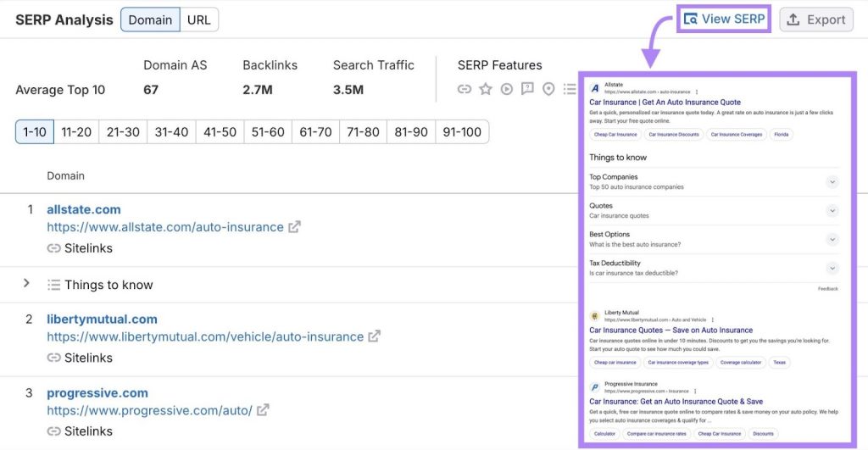
Task: Click the question-box People Also Ask icon
Action: point(527,89)
